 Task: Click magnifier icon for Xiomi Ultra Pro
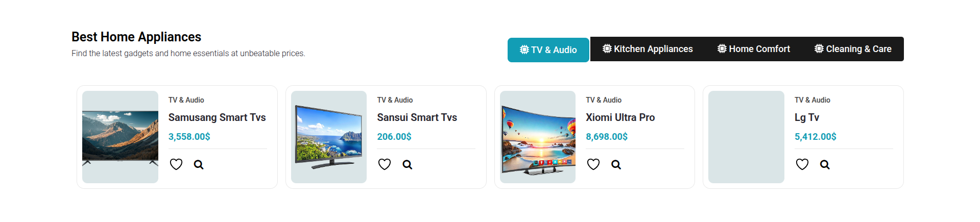616,164
